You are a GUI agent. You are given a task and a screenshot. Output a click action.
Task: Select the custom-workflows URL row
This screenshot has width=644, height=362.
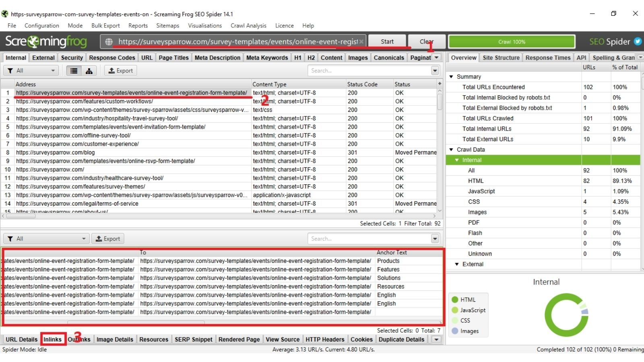[x=219, y=101]
